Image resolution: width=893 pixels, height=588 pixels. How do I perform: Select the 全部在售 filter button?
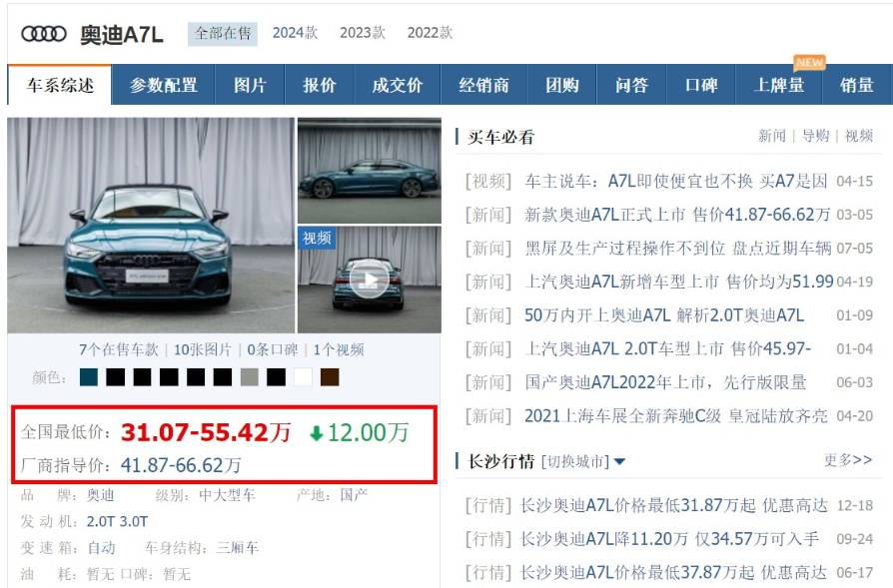[223, 34]
